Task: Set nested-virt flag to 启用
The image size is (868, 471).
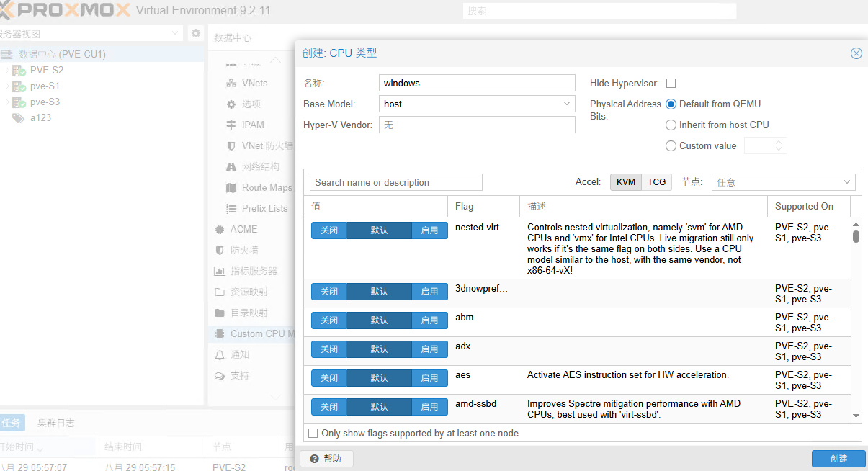Action: [x=429, y=230]
